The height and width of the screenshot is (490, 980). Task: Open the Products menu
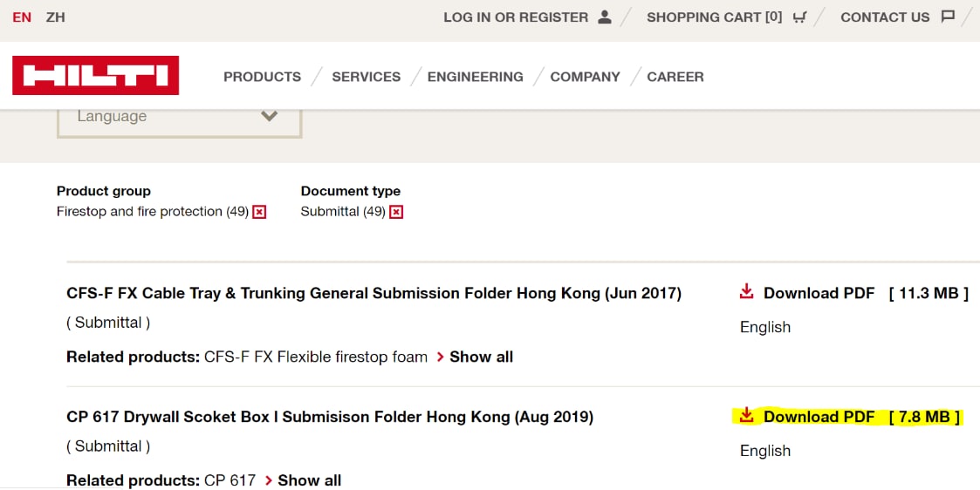click(x=263, y=77)
